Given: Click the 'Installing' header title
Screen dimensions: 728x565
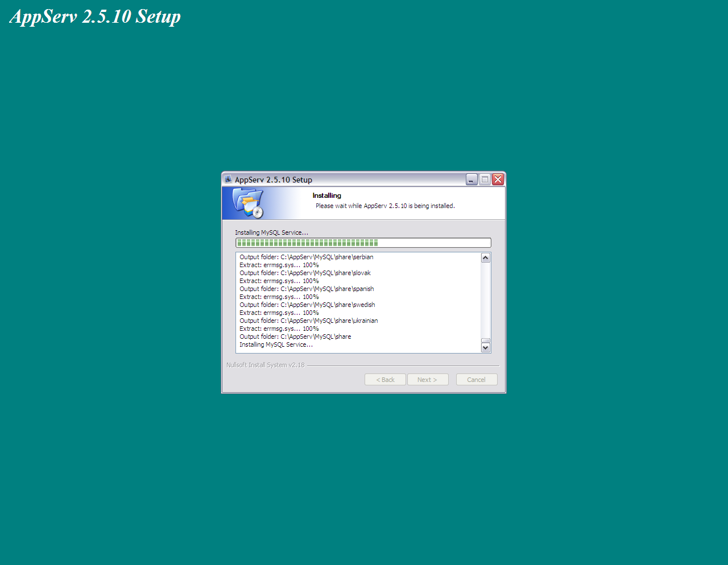Looking at the screenshot, I should point(327,196).
